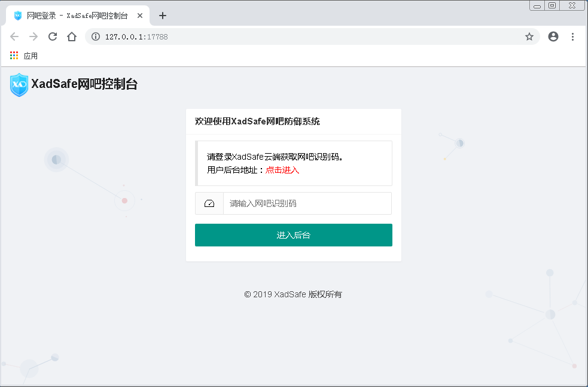Click the browser back arrow
588x387 pixels.
coord(14,36)
